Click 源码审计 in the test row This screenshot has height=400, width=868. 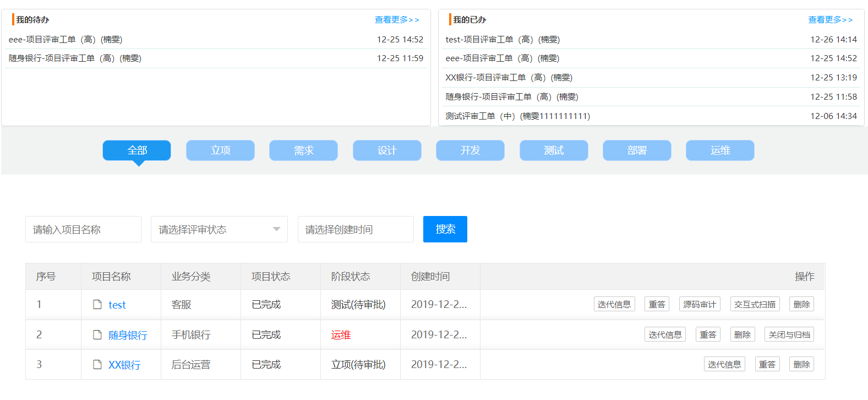(700, 304)
